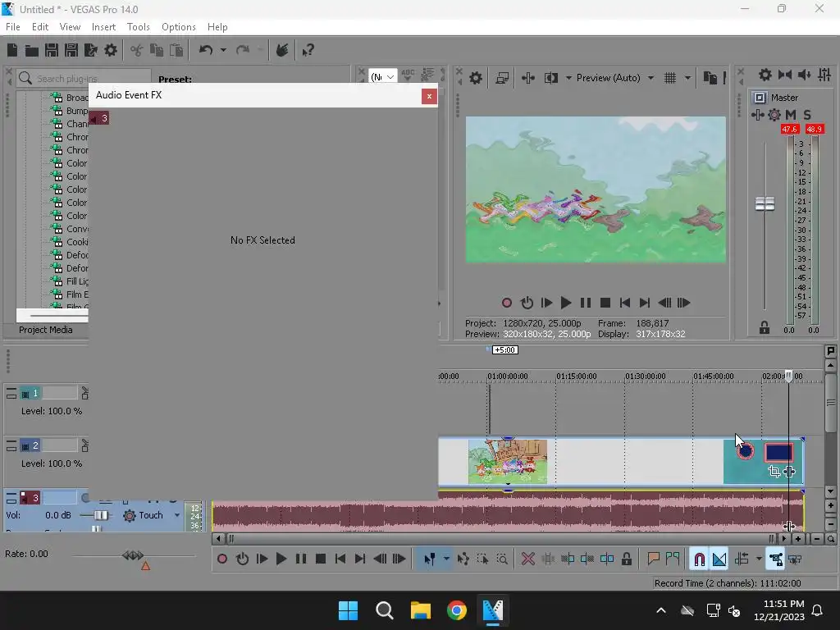Open Master FX insert icon
The height and width of the screenshot is (630, 840).
[757, 115]
